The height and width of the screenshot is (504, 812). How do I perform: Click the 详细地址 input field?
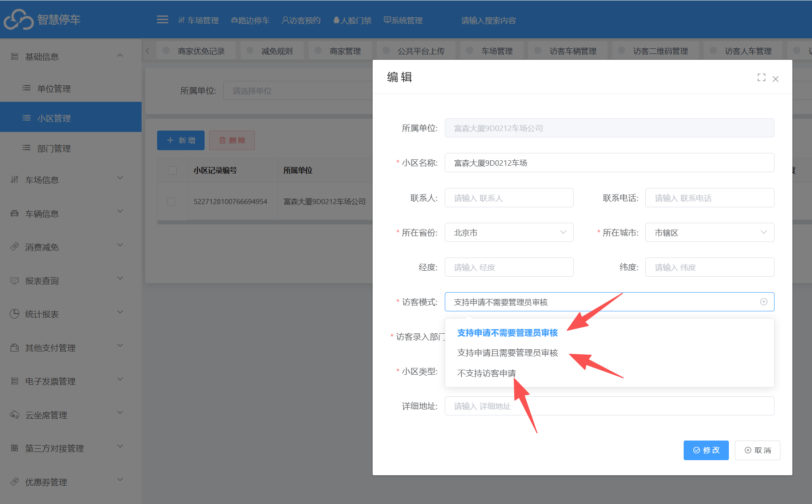click(x=609, y=406)
